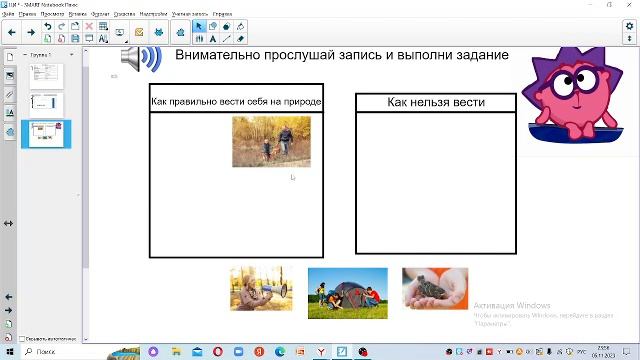Go to the next page with the sidebar forward arrow
Screen dimensions: 640x360
coord(9,310)
